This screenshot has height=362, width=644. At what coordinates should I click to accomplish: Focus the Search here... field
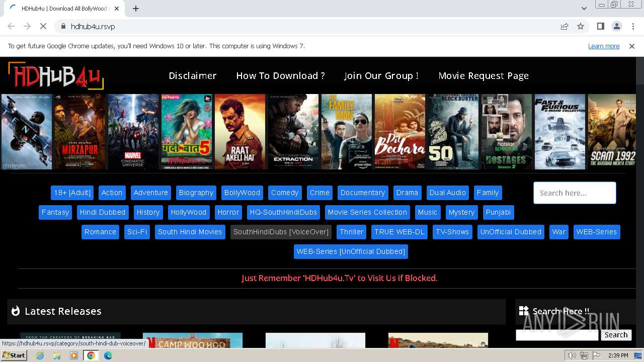coord(575,193)
